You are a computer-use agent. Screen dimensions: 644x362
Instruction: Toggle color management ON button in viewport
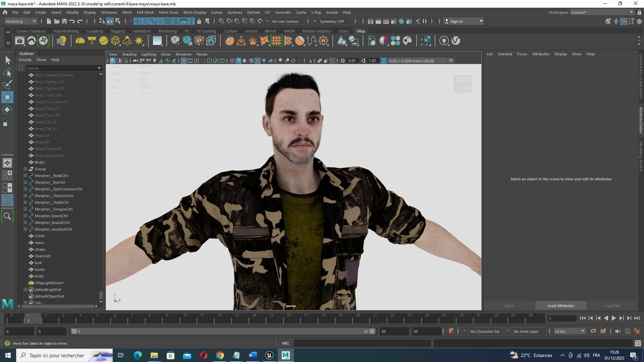click(x=383, y=61)
